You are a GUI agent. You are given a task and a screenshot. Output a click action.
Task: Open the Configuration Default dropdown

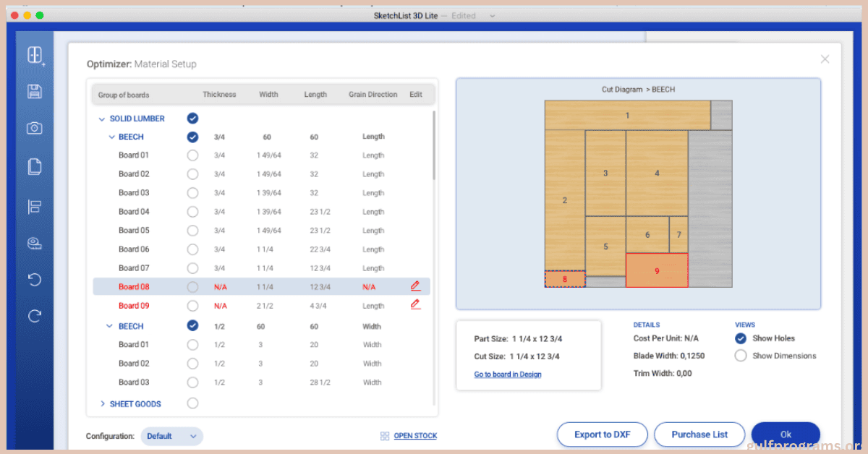pos(171,436)
